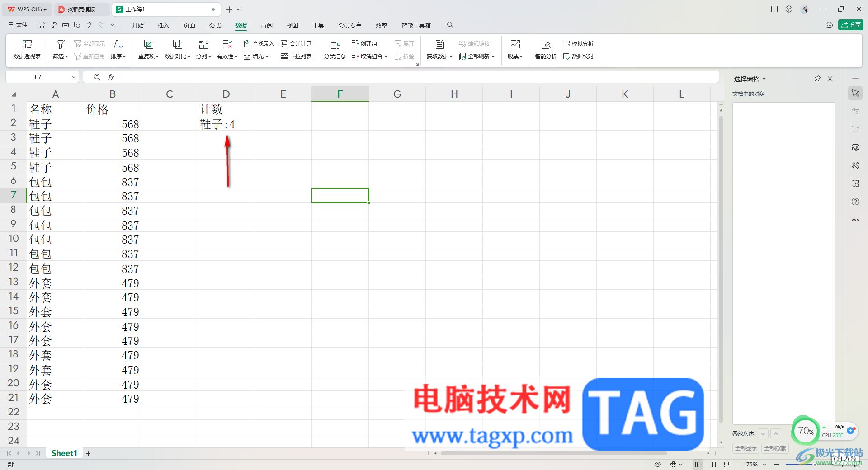Click the 股票 stock chart icon
This screenshot has width=868, height=470.
click(x=515, y=44)
